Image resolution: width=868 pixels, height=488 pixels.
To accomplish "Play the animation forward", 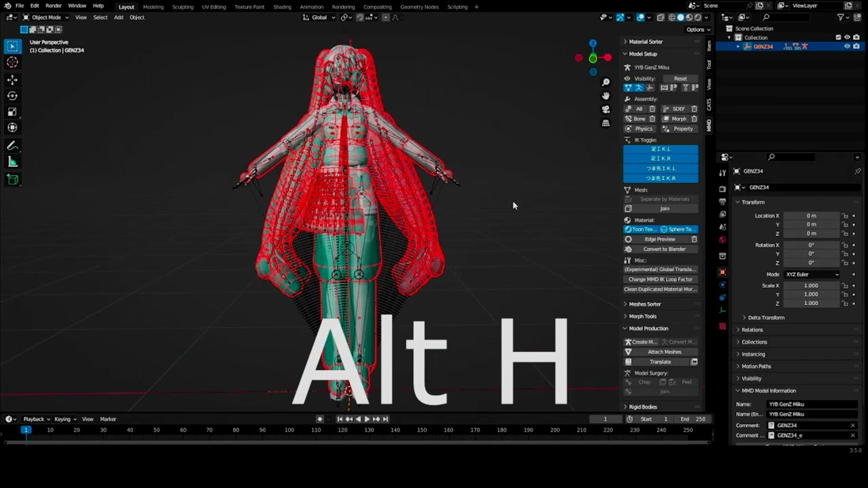I will [367, 419].
